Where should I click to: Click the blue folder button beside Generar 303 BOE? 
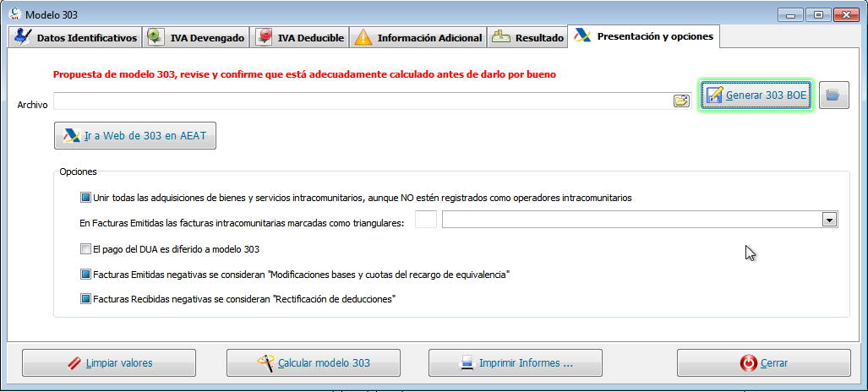(x=833, y=95)
